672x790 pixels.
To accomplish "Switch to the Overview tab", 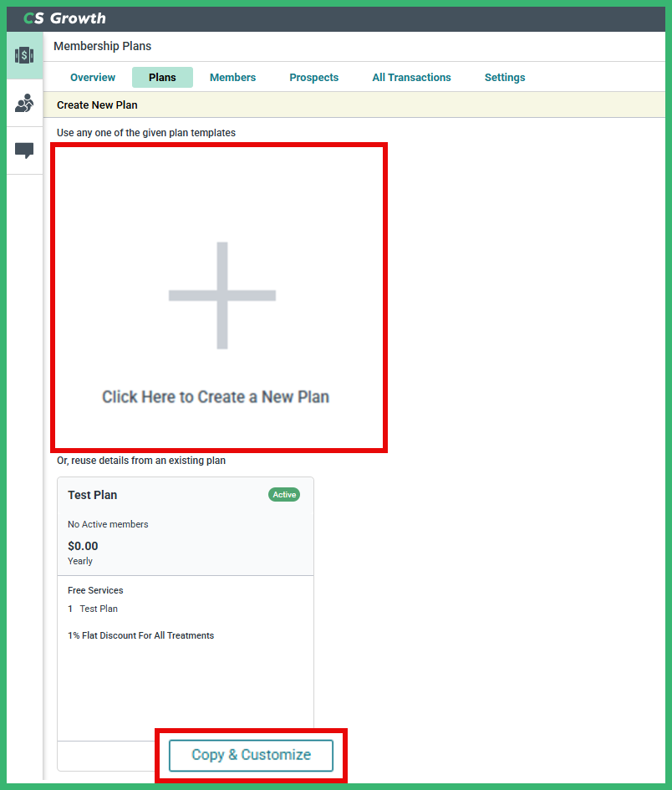I will (92, 77).
